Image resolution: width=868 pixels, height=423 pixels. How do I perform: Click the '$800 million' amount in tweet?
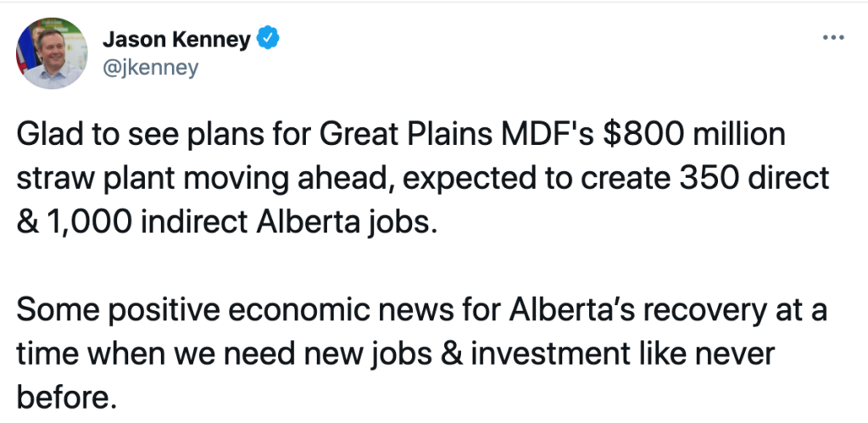coord(694,135)
